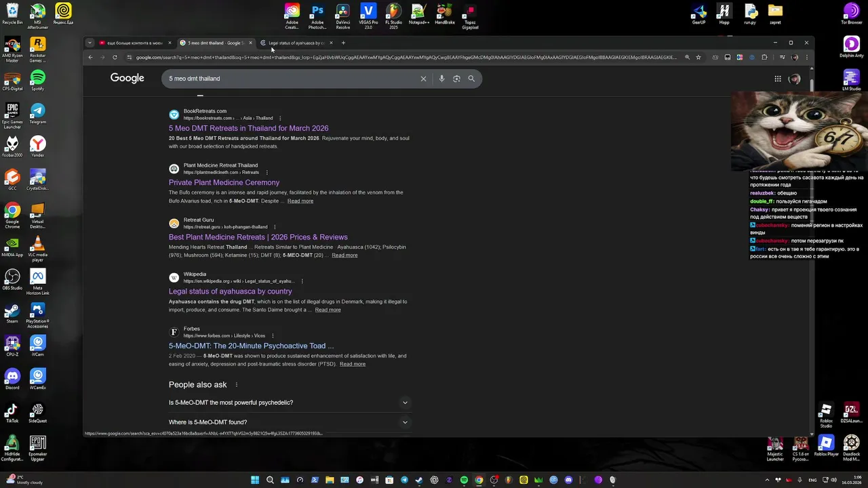
Task: Click the taskbar clock and date
Action: click(852, 480)
